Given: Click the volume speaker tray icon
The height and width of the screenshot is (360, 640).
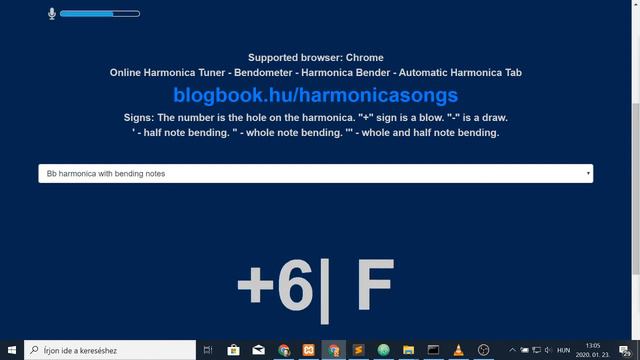Looking at the screenshot, I should point(549,350).
